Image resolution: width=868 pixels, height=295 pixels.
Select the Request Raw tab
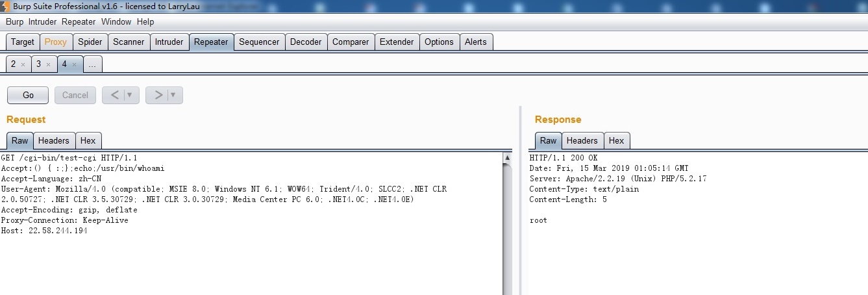[20, 140]
